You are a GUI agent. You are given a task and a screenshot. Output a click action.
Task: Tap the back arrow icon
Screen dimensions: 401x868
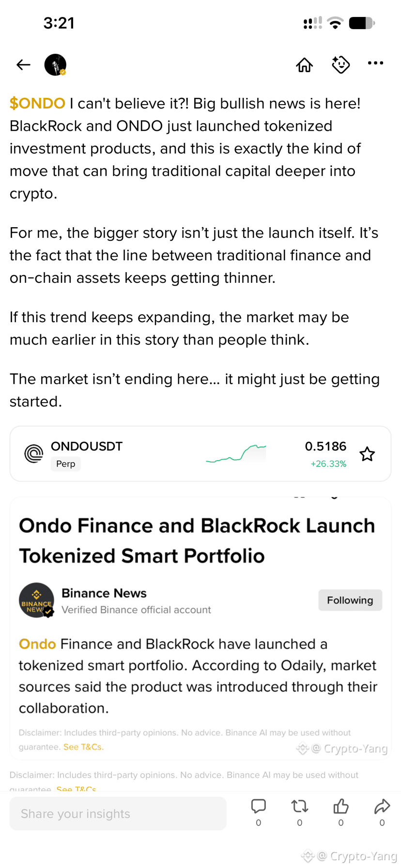click(x=23, y=64)
